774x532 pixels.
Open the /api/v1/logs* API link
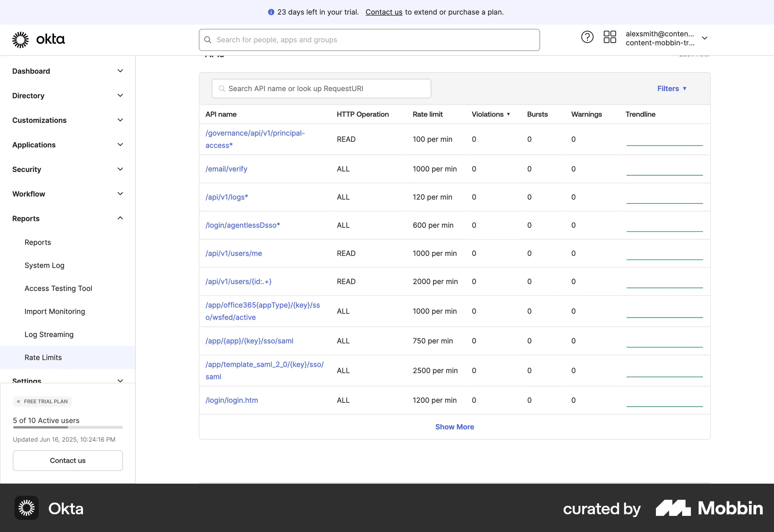click(x=227, y=197)
